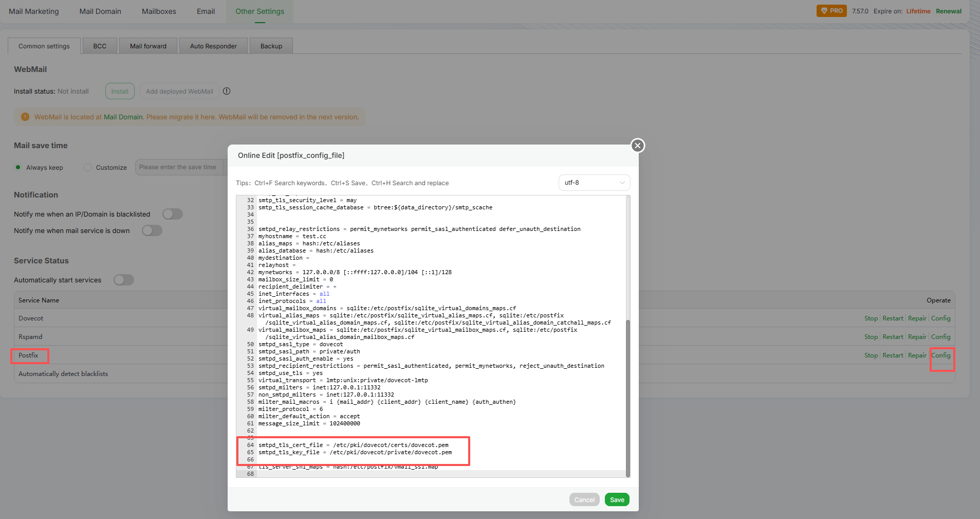Repair the Rspamd service
Screen dimensions: 980x519
917,337
